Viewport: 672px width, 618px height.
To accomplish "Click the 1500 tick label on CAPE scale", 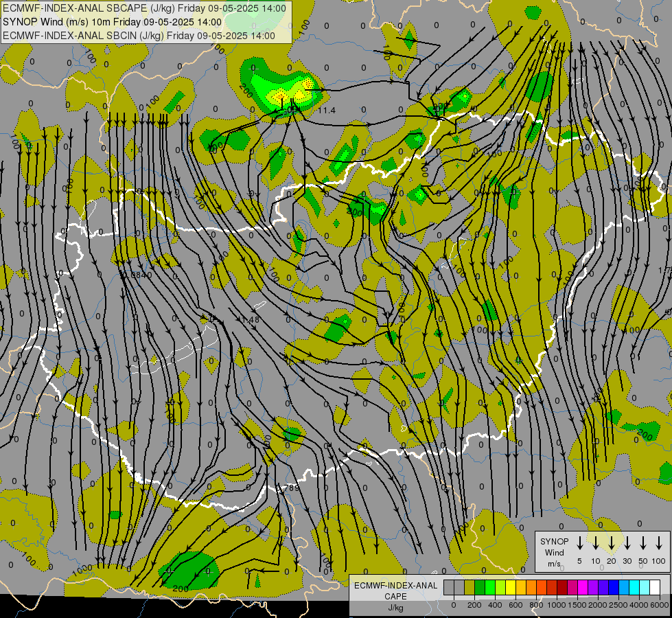I will pyautogui.click(x=577, y=605).
